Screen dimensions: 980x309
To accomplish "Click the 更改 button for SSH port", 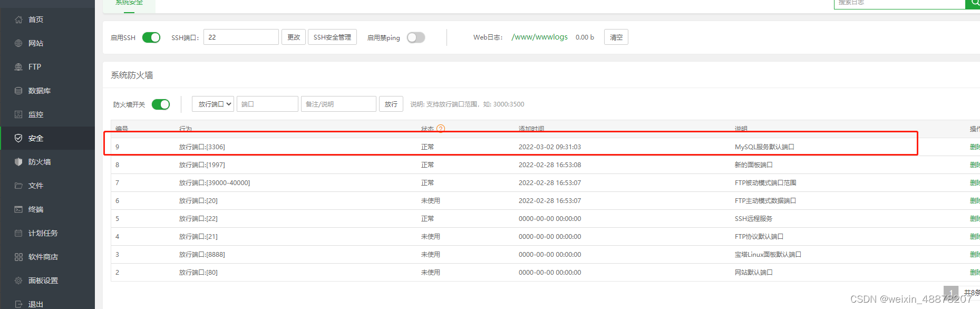I will point(294,37).
